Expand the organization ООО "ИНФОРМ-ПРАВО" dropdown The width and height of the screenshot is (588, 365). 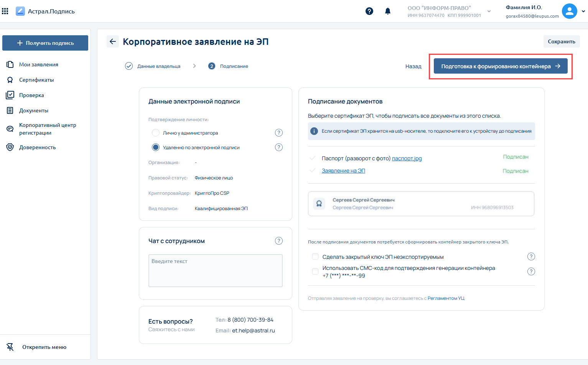489,12
